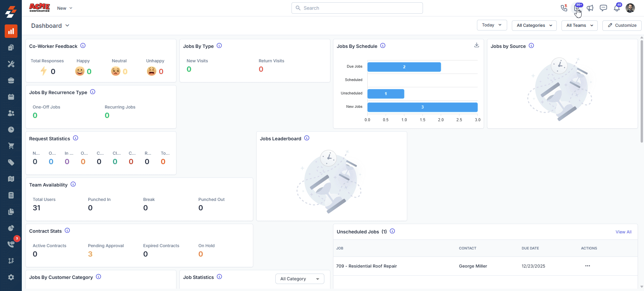Download the Jobs By Schedule chart
The height and width of the screenshot is (291, 644).
pos(477,45)
